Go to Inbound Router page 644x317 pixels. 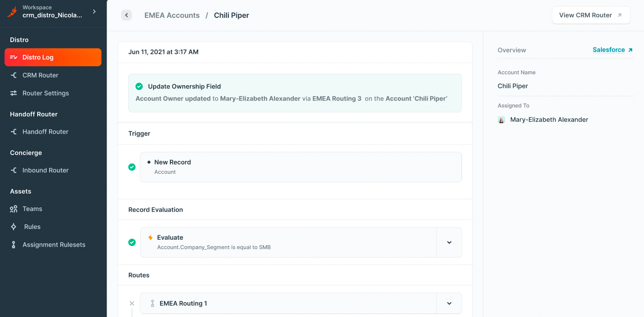[45, 170]
